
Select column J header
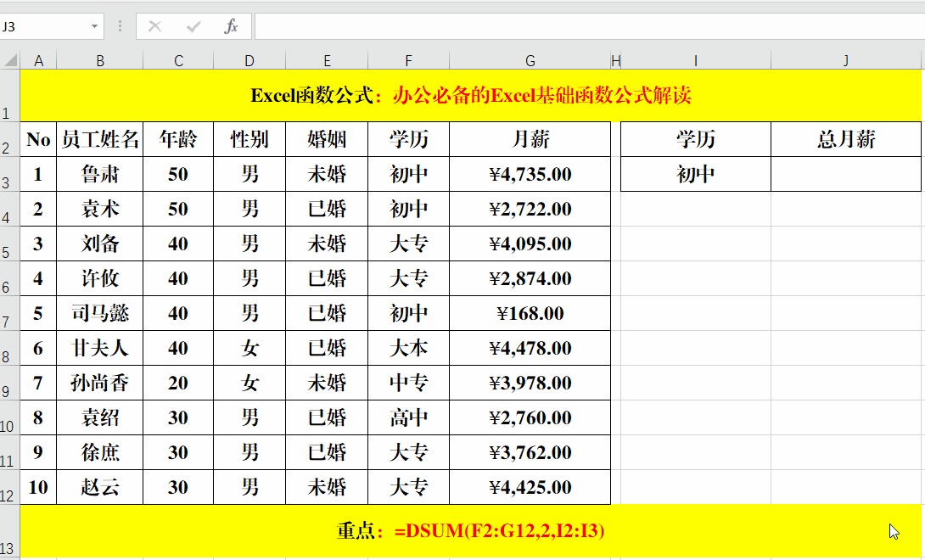(846, 60)
